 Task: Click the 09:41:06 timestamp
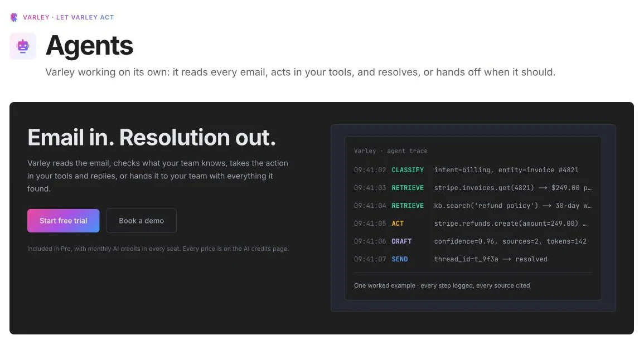[x=370, y=241]
